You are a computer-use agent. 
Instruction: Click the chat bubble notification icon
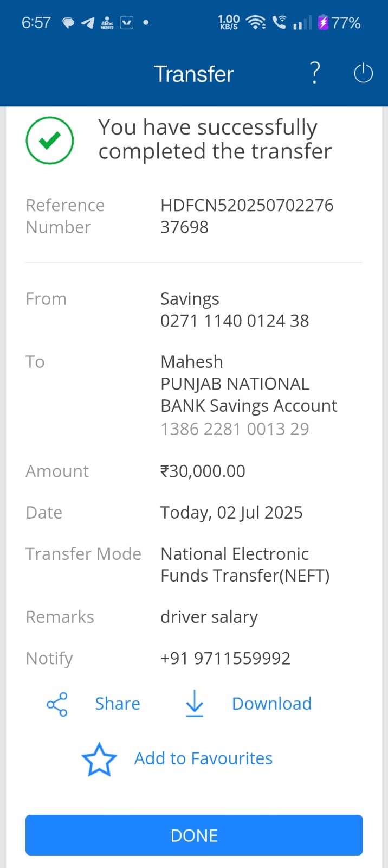coord(68,23)
